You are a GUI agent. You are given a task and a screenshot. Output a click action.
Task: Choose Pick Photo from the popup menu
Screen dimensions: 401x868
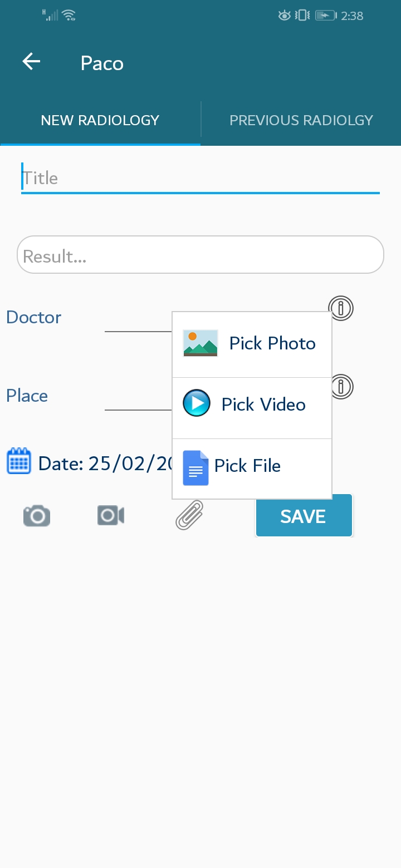click(x=252, y=344)
